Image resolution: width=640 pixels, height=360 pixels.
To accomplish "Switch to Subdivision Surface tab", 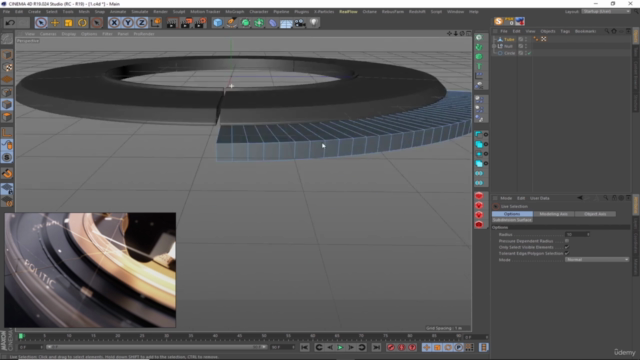I will pos(512,220).
